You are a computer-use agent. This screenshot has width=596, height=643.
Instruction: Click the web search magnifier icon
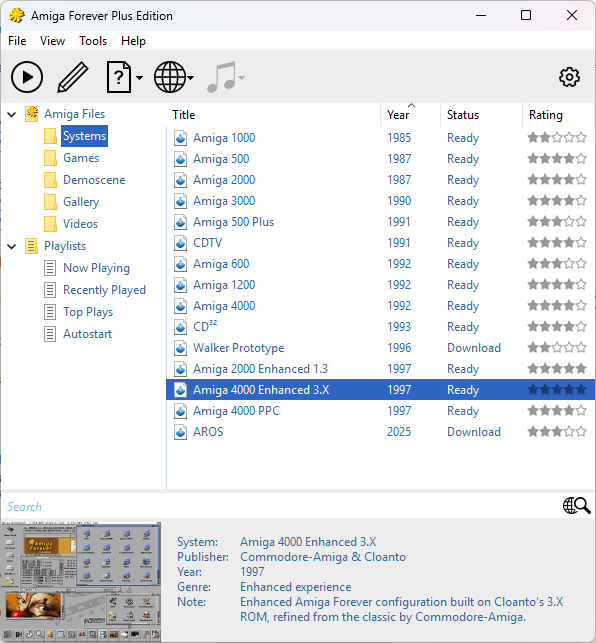click(576, 506)
